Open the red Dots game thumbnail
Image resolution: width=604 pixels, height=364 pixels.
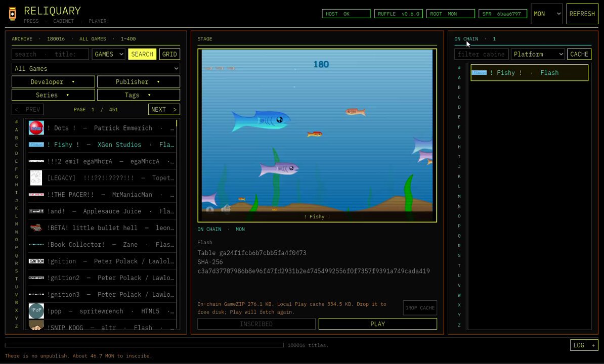(36, 128)
